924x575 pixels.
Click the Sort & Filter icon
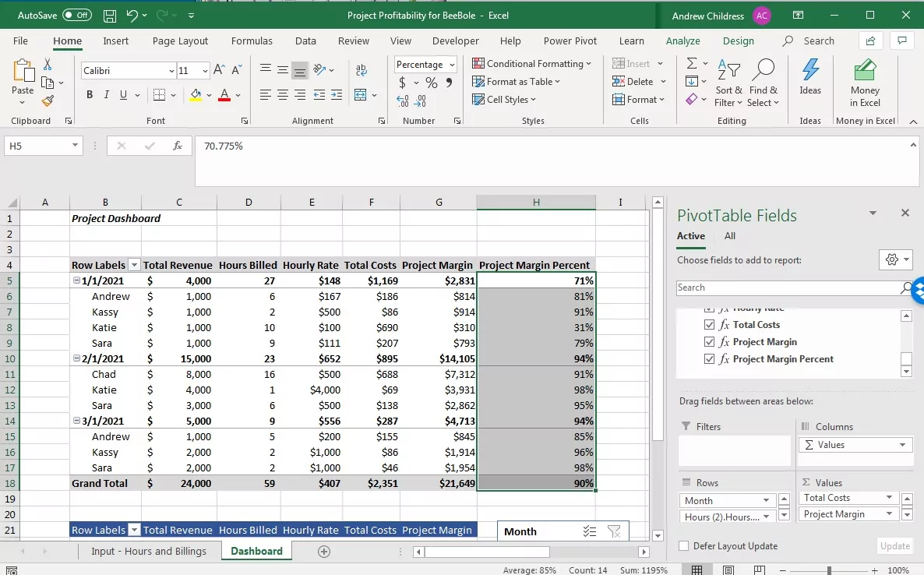click(x=729, y=81)
